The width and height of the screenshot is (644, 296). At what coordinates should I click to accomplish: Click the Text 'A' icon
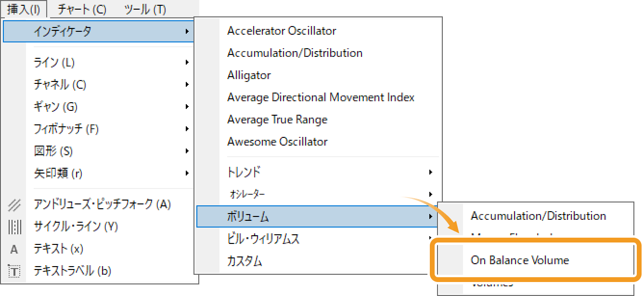click(x=14, y=249)
